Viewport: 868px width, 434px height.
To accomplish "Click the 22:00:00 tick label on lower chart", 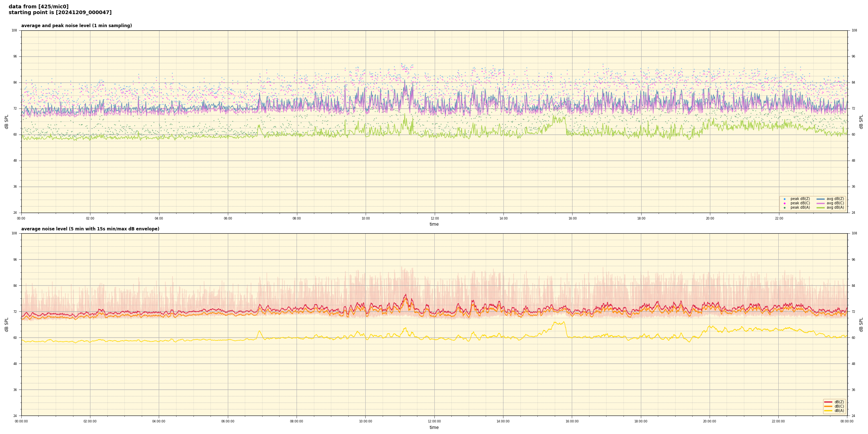I will [x=778, y=421].
